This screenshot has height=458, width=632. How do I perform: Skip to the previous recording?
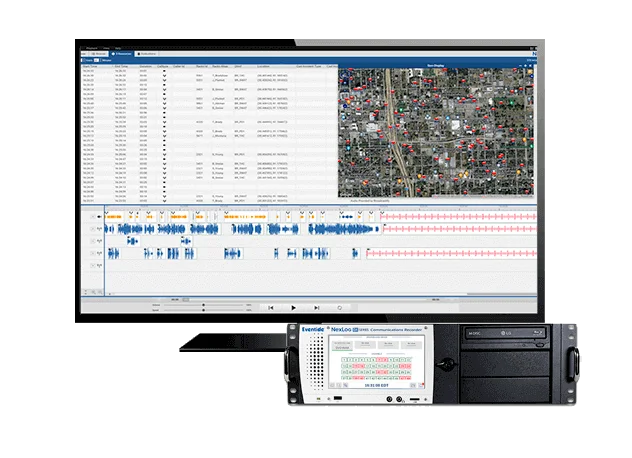point(270,308)
